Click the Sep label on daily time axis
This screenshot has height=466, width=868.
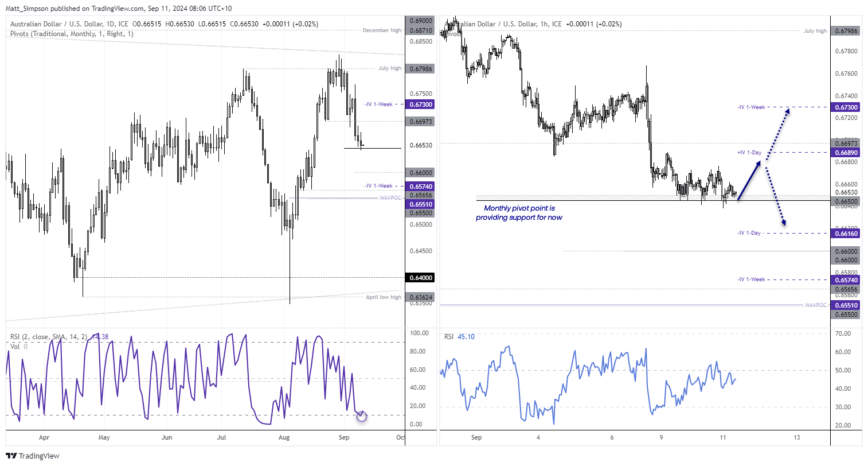[344, 438]
